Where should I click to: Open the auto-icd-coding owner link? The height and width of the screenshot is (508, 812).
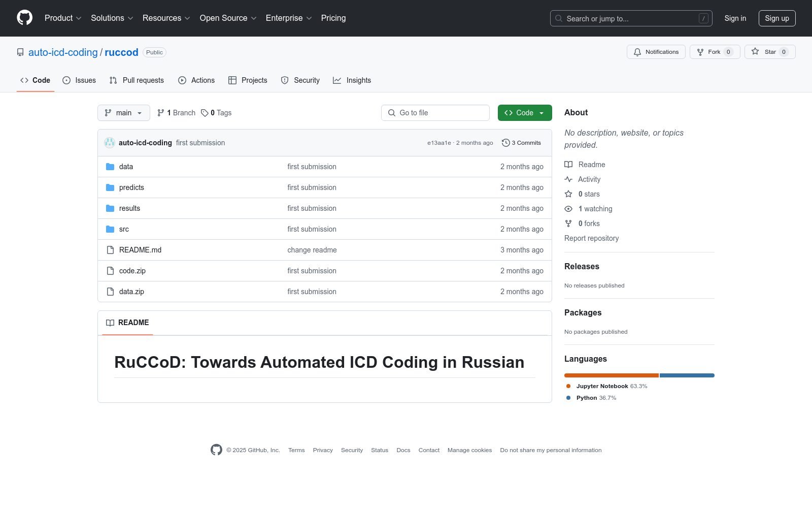63,52
